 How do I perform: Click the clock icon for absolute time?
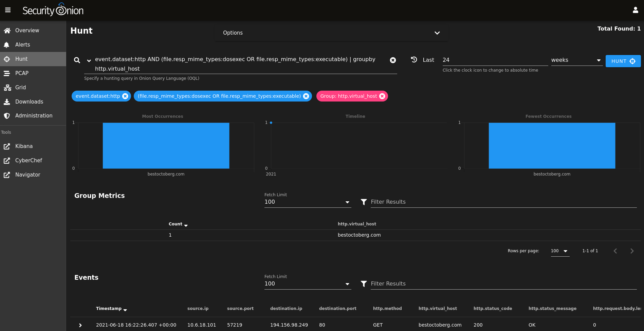coord(414,59)
